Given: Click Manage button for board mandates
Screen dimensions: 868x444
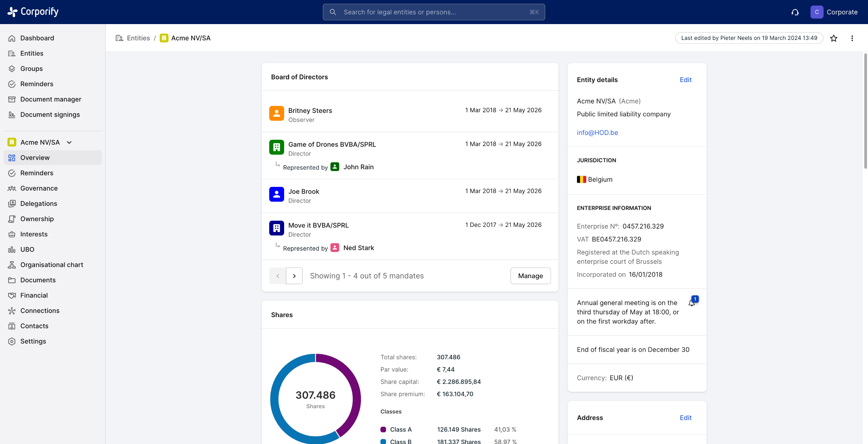Looking at the screenshot, I should pyautogui.click(x=530, y=276).
